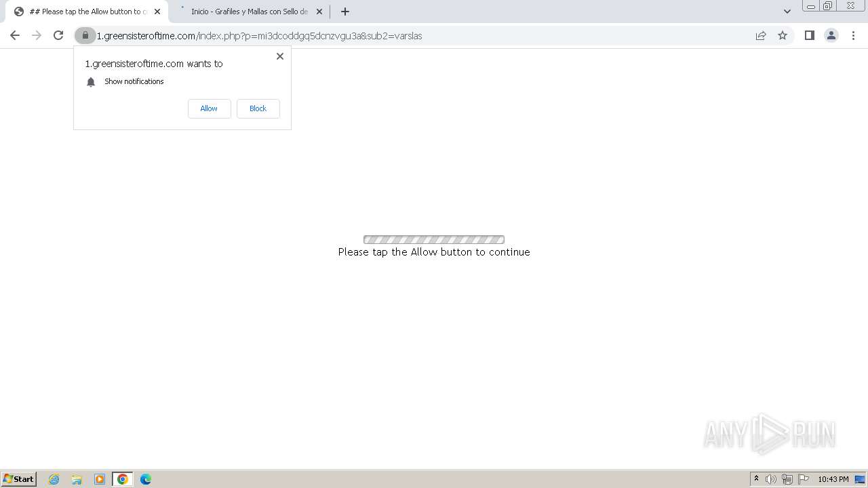Expand the tab search dropdown

[x=787, y=12]
